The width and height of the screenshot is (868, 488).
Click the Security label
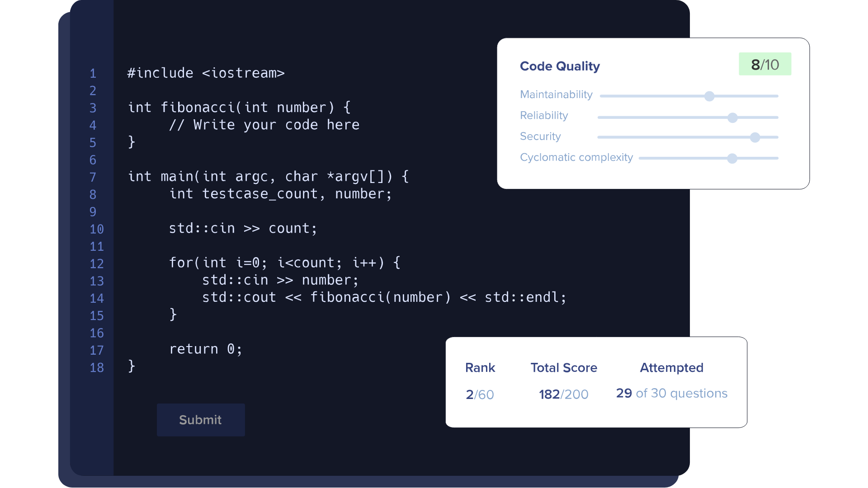[x=540, y=136]
